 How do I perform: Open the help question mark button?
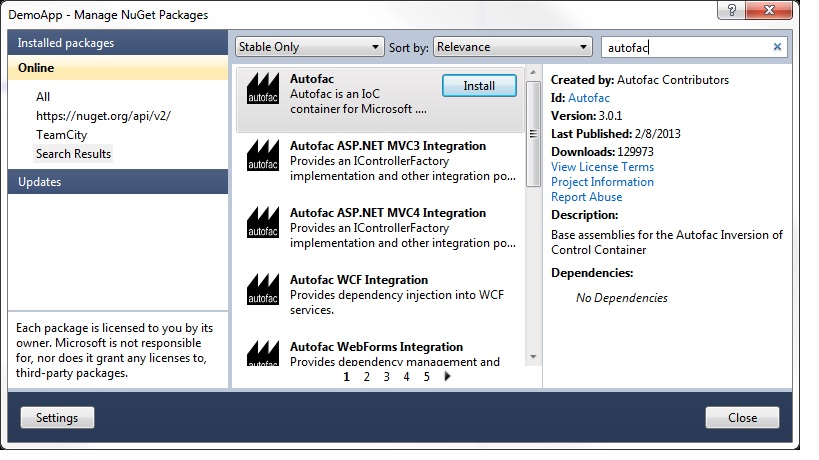731,10
